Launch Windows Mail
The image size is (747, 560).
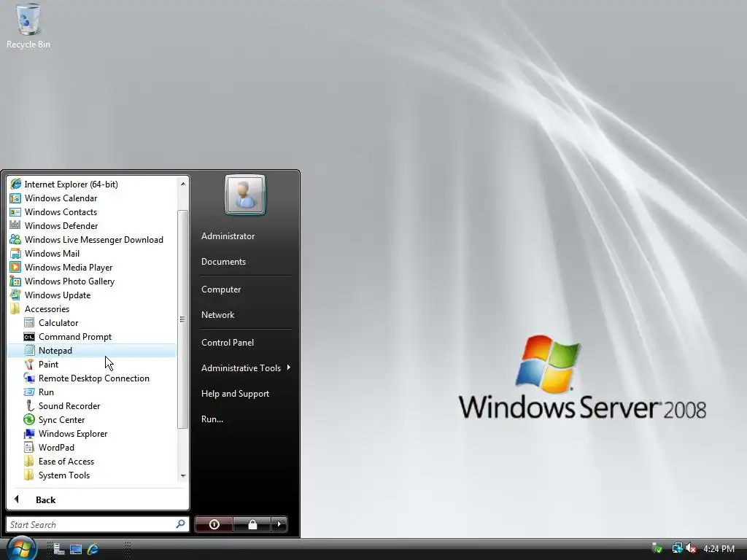point(92,253)
